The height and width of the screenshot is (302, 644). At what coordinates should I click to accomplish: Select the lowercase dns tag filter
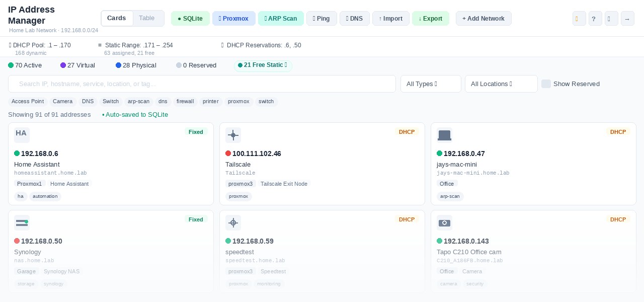[x=163, y=102]
